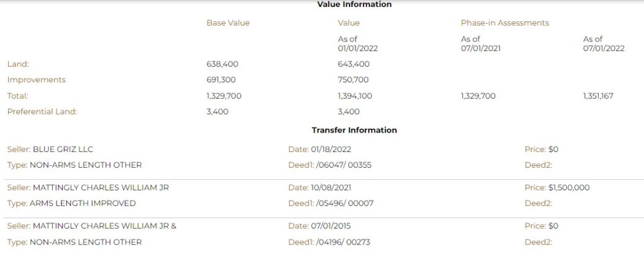This screenshot has height=257, width=644.
Task: Select the Preferential Land row label
Action: [42, 112]
